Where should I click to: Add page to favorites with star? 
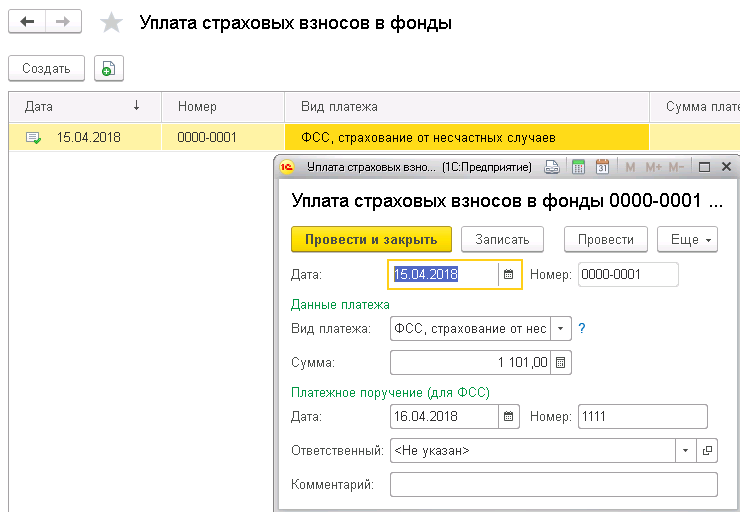tap(111, 23)
